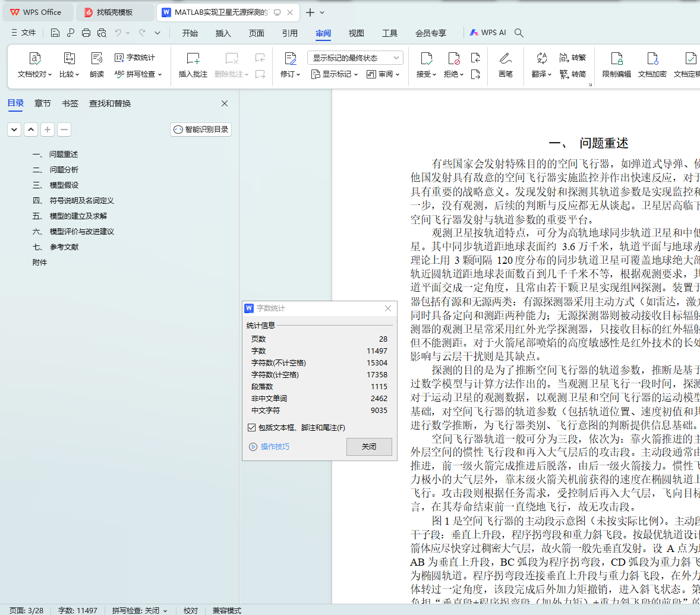Click the plus button to open new tab
700x615 pixels.
point(310,12)
